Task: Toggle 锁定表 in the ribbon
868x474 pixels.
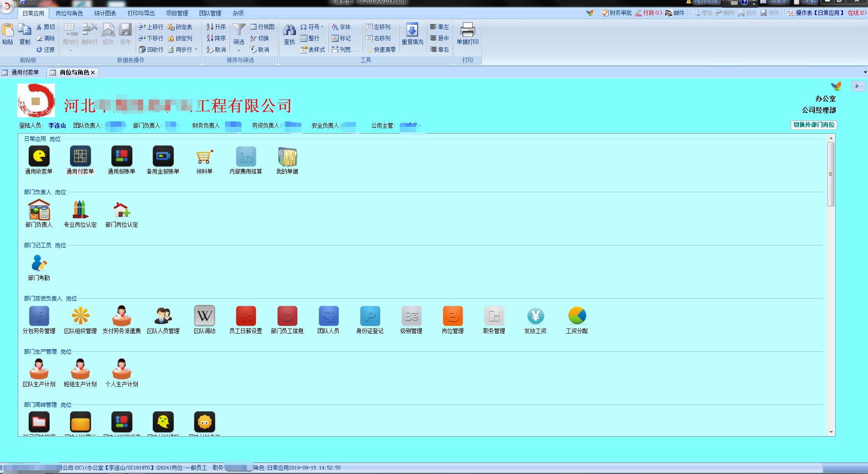Action: 180,27
